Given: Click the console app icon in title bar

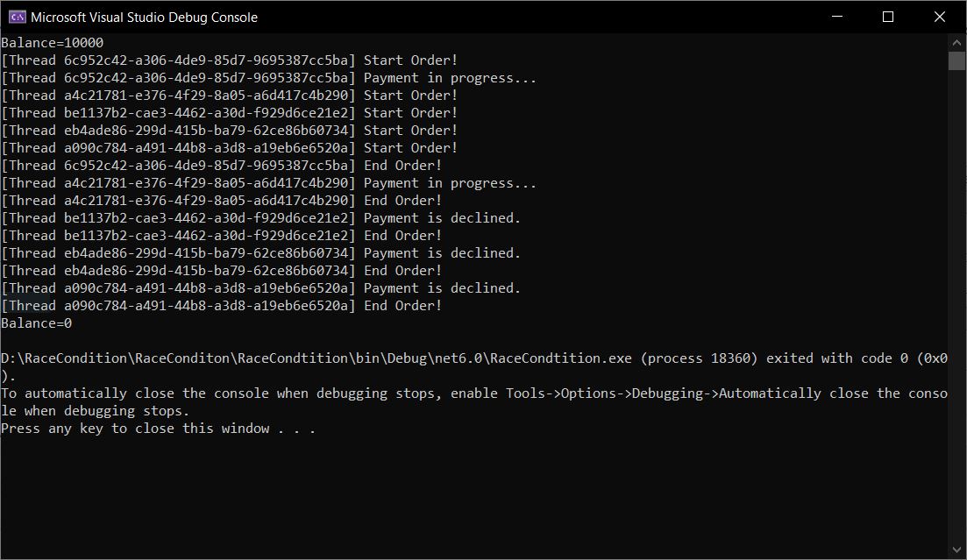Looking at the screenshot, I should tap(17, 17).
